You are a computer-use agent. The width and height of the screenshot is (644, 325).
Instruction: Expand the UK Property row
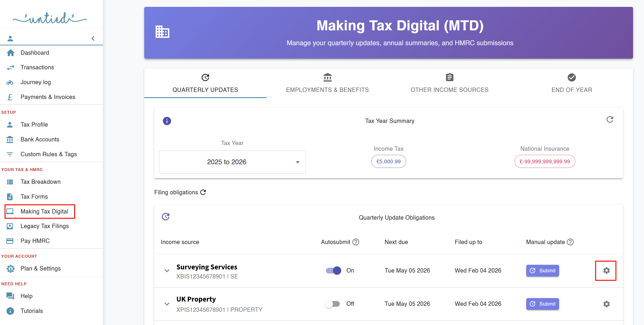coord(167,304)
